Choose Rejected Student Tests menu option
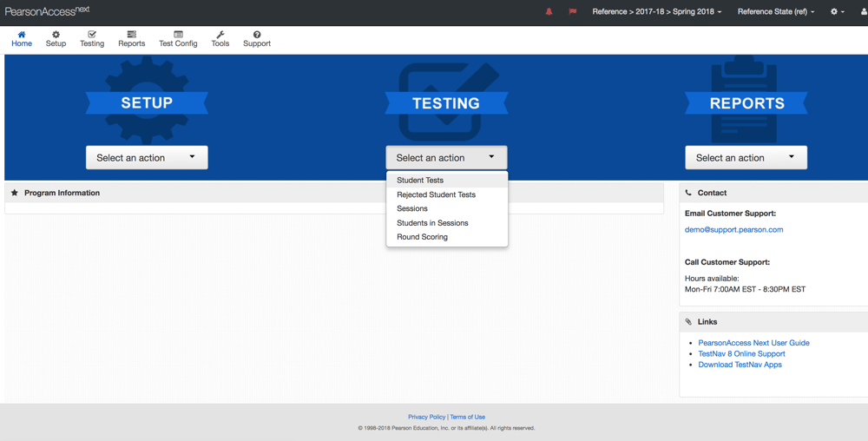 pyautogui.click(x=436, y=194)
